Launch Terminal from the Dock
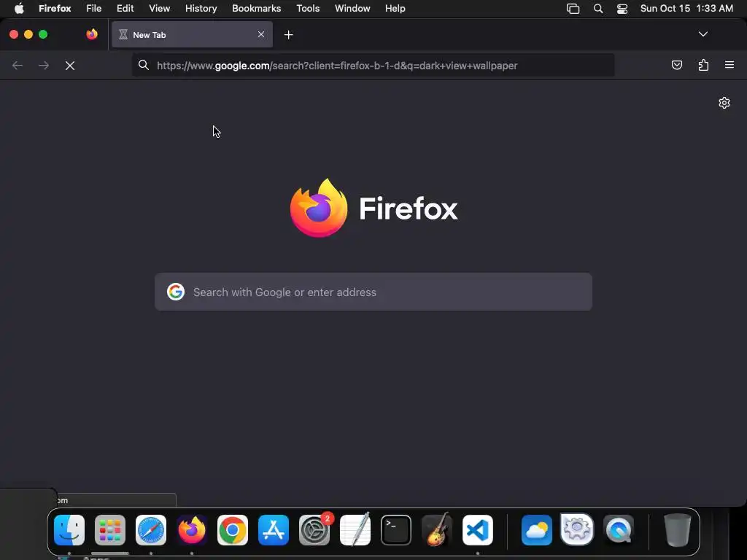The width and height of the screenshot is (747, 560). (x=396, y=529)
